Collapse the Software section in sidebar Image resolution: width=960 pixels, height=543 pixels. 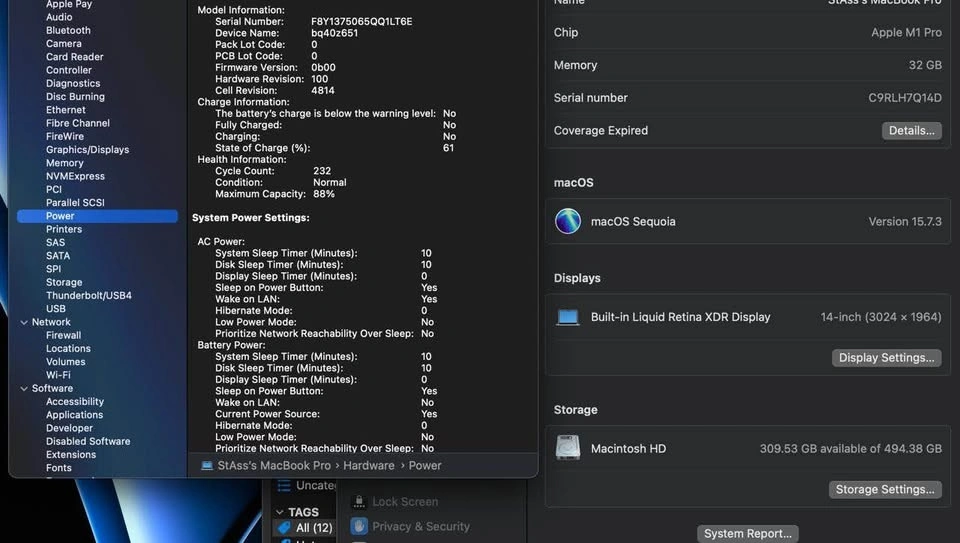23,388
